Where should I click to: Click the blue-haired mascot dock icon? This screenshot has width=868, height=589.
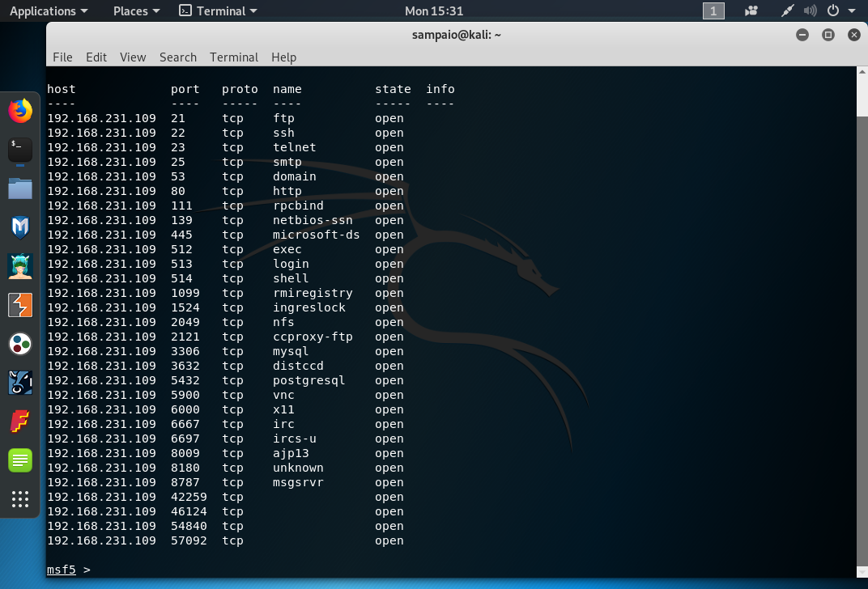point(19,265)
